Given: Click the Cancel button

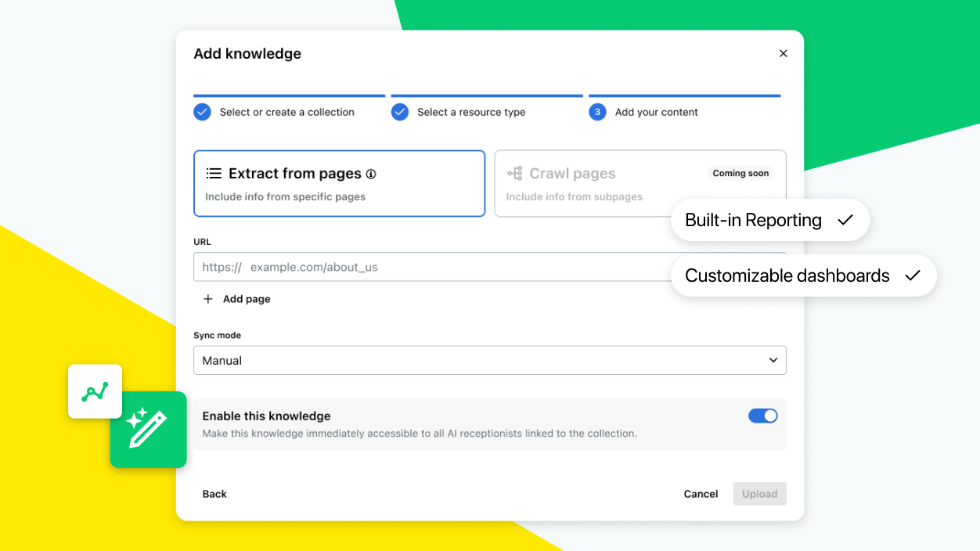Looking at the screenshot, I should tap(701, 494).
